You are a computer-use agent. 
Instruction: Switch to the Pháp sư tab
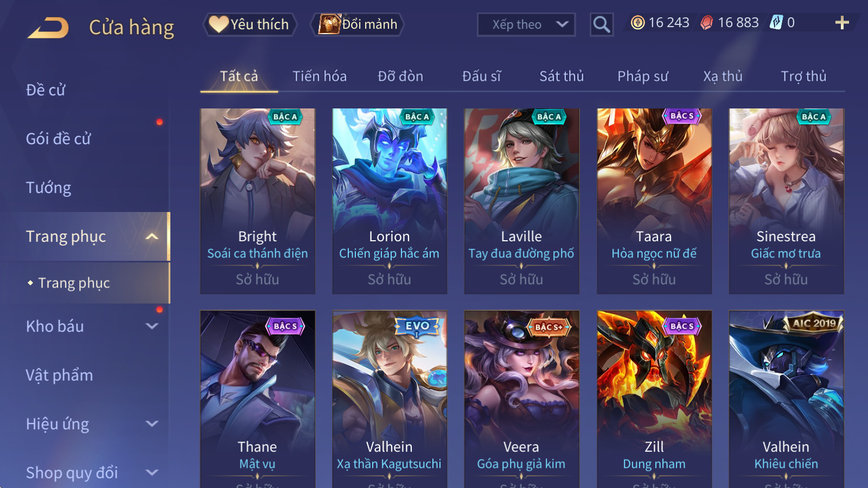point(643,76)
